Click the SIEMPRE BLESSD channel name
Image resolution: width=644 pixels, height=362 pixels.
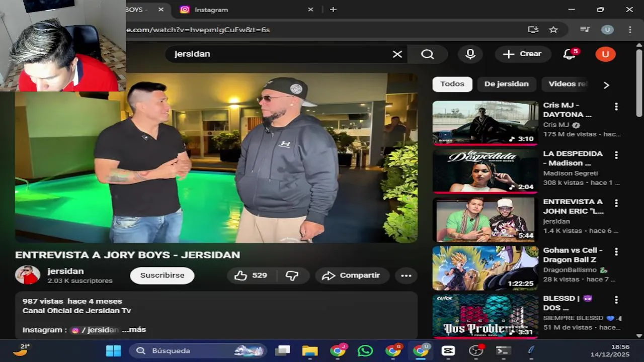[x=573, y=318]
